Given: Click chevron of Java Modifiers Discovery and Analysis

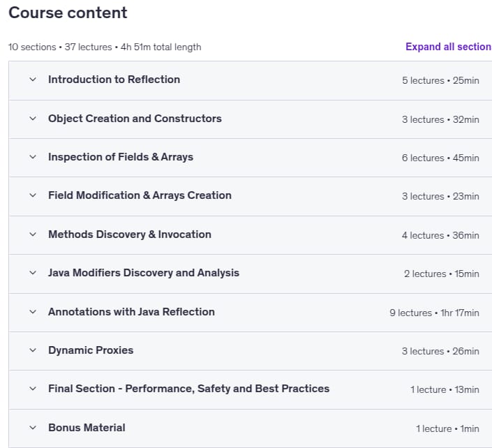Looking at the screenshot, I should (33, 273).
